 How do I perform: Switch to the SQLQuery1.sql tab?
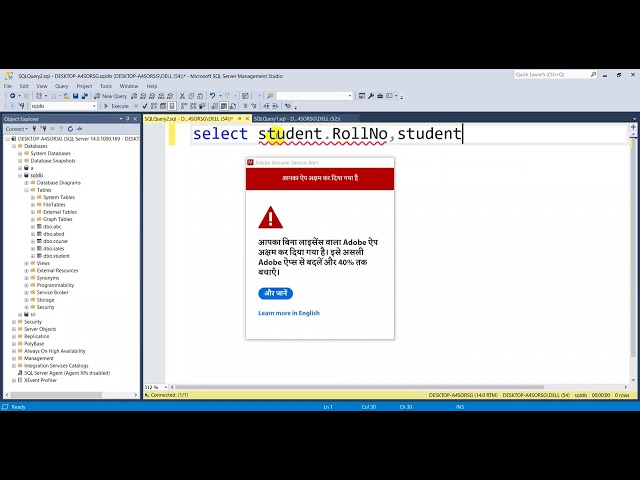(297, 119)
